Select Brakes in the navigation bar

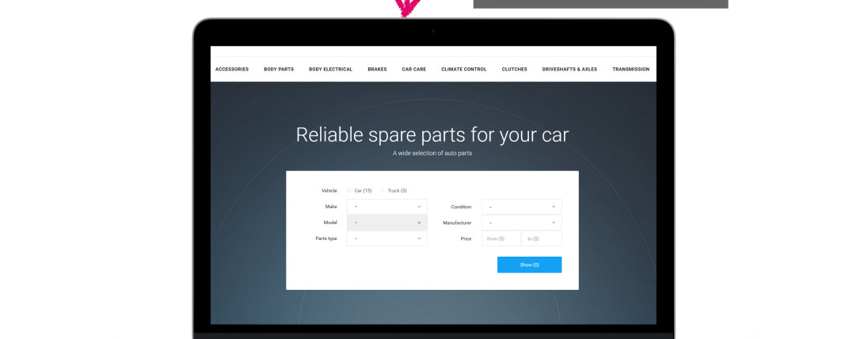click(x=377, y=70)
